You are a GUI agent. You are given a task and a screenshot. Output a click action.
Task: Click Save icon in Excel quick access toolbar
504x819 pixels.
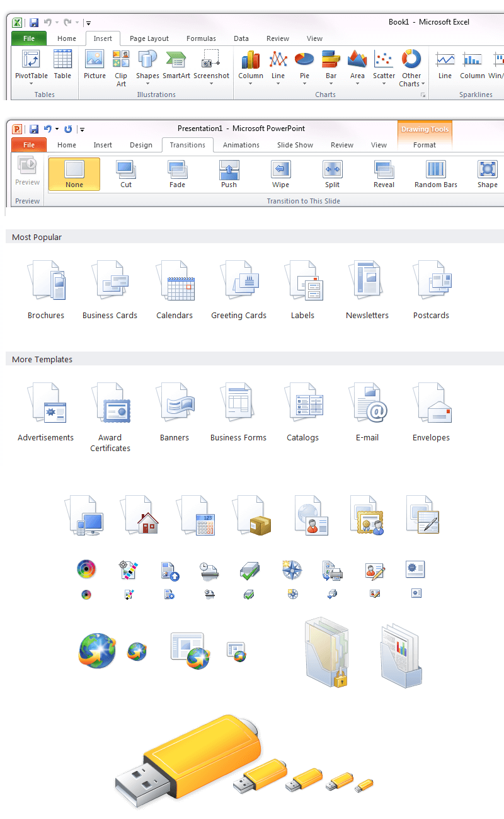34,23
